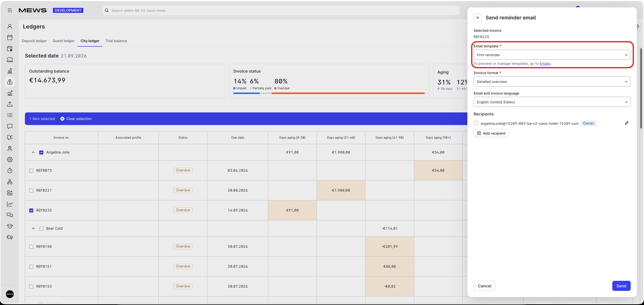Click the search field for Oasis Hotel

pyautogui.click(x=281, y=10)
